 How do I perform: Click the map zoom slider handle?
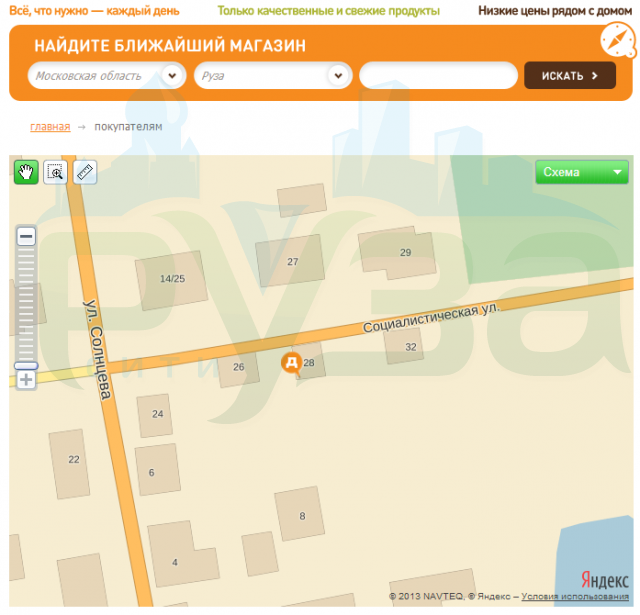[26, 366]
